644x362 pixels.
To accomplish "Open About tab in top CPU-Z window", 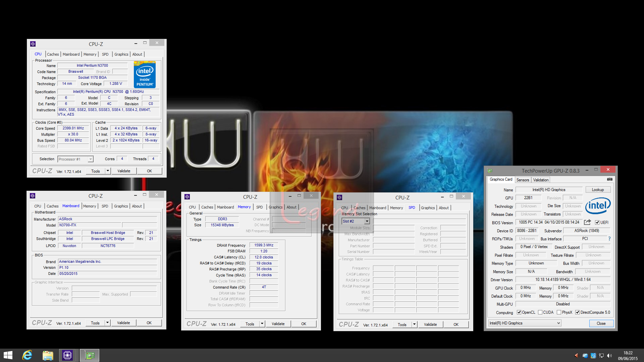I will pos(137,54).
